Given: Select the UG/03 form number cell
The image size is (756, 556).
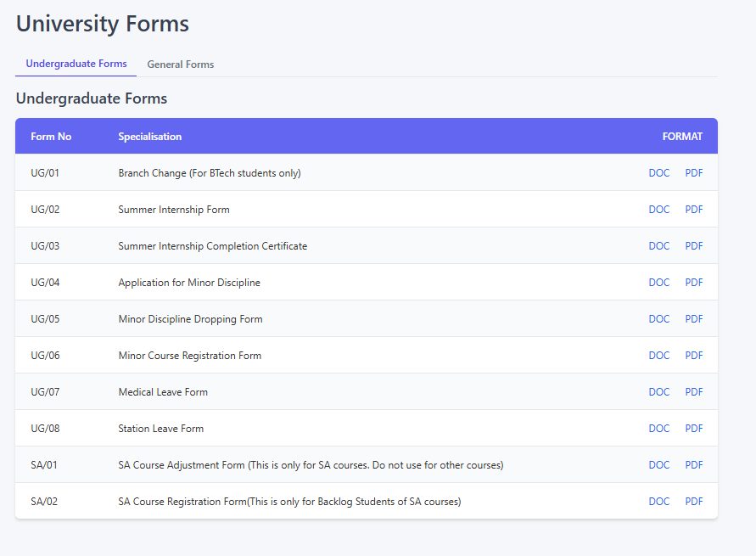Looking at the screenshot, I should coord(45,246).
